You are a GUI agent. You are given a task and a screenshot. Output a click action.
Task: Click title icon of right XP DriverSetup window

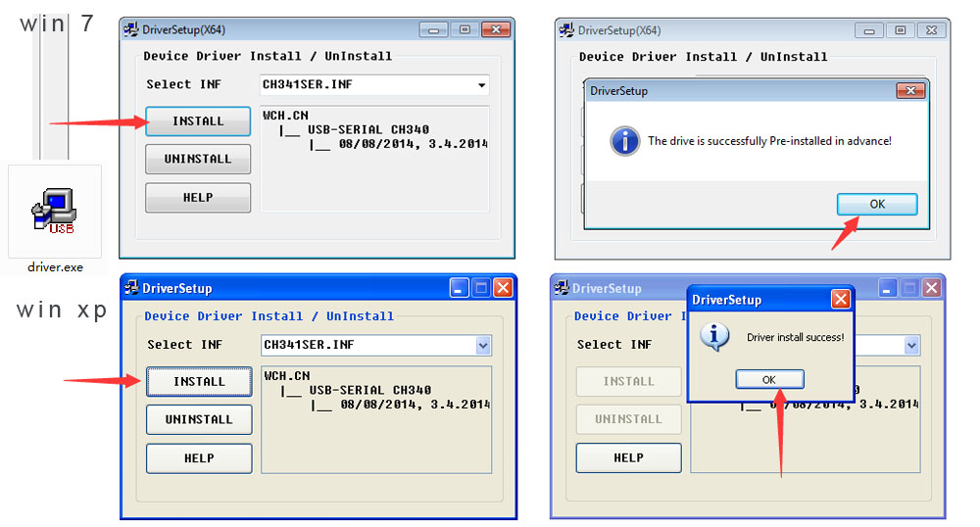562,288
